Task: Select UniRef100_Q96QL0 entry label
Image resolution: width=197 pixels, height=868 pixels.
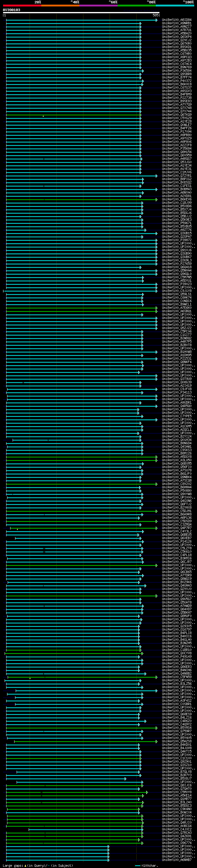Action: (x=176, y=274)
